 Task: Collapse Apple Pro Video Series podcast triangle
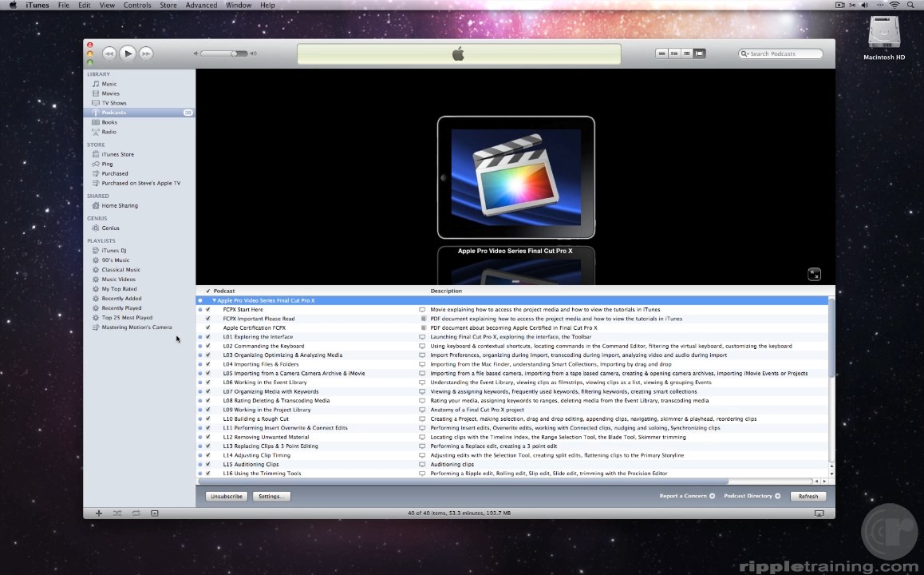pyautogui.click(x=214, y=301)
